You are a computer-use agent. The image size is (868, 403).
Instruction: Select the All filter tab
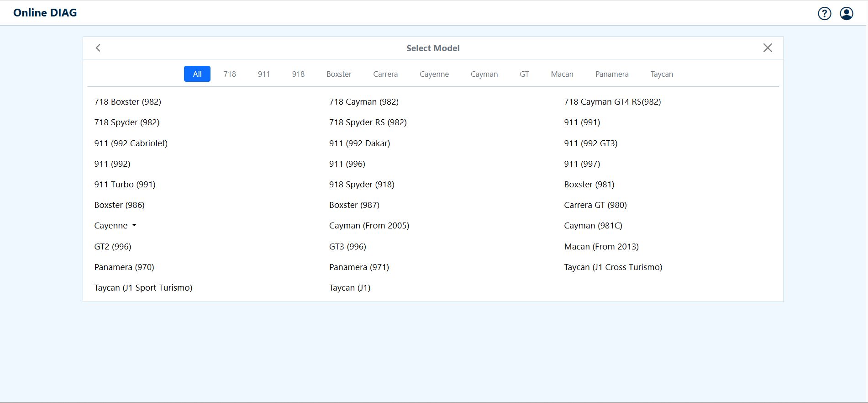(197, 74)
